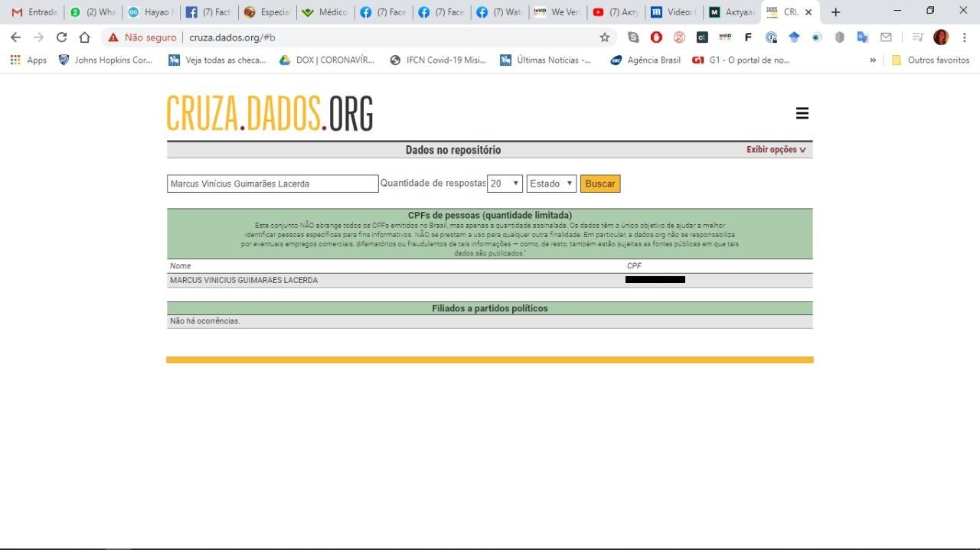Reload the current page
This screenshot has height=550, width=980.
(62, 37)
